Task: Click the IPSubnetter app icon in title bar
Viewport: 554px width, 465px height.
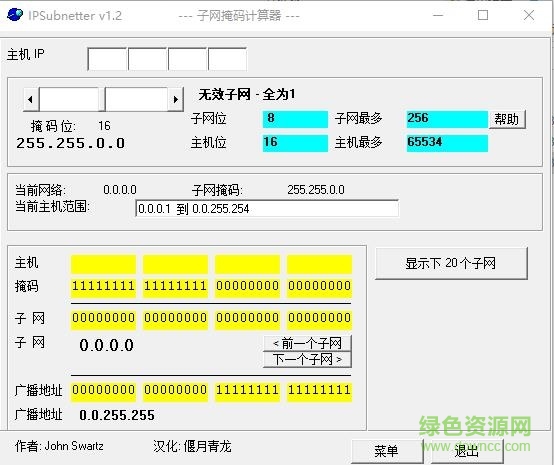Action: click(x=15, y=15)
